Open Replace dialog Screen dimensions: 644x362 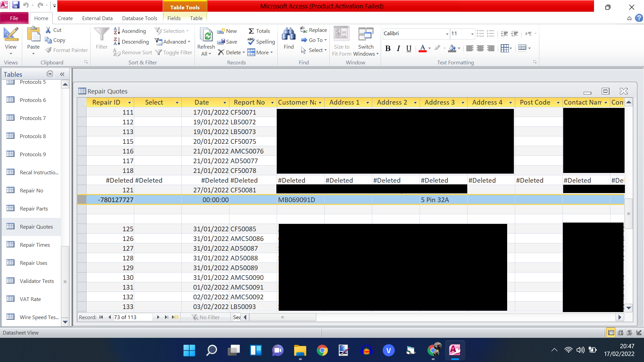click(x=313, y=30)
